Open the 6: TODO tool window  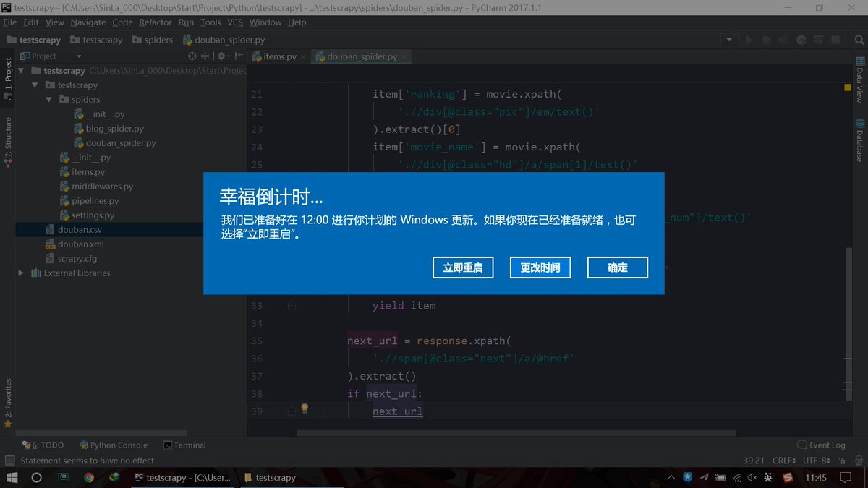click(43, 445)
